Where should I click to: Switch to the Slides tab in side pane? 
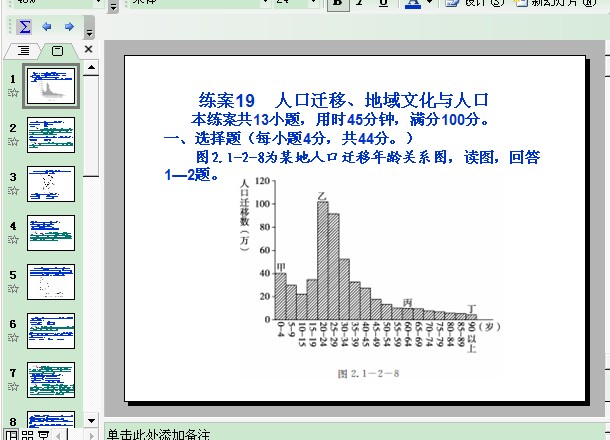coord(57,50)
